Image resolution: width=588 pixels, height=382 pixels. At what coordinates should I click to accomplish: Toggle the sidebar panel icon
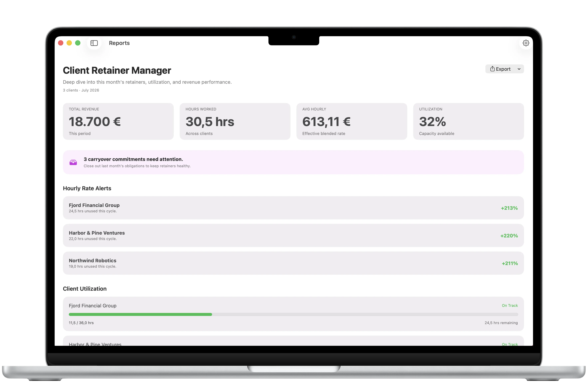[94, 43]
